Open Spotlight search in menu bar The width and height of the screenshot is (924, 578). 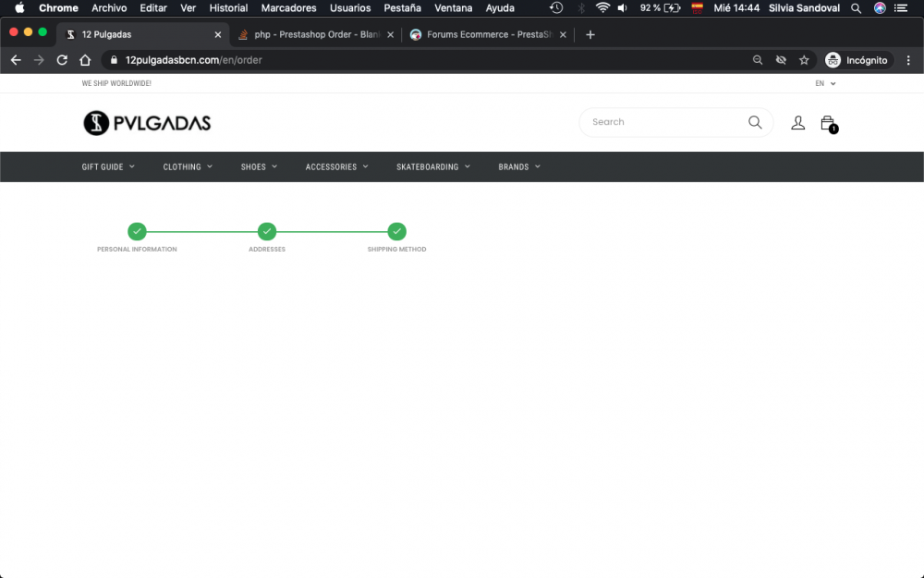pyautogui.click(x=857, y=8)
